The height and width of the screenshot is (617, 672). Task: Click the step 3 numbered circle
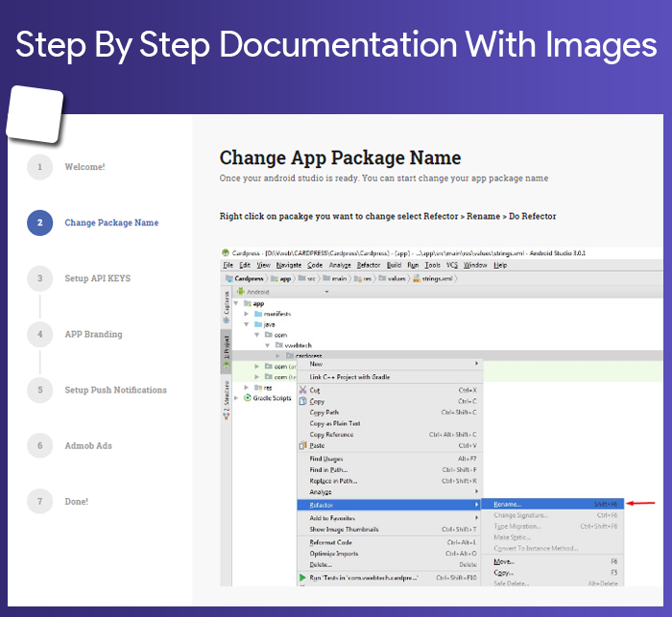coord(40,278)
